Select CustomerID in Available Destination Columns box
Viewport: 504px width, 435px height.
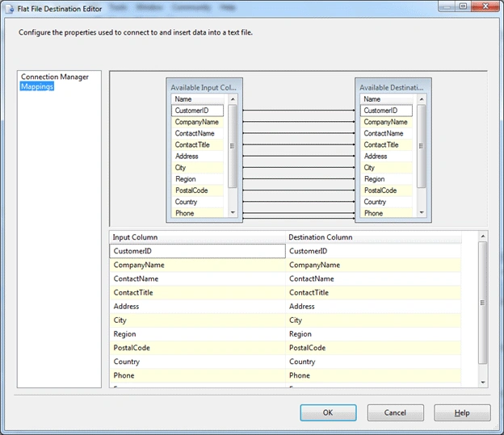[386, 111]
